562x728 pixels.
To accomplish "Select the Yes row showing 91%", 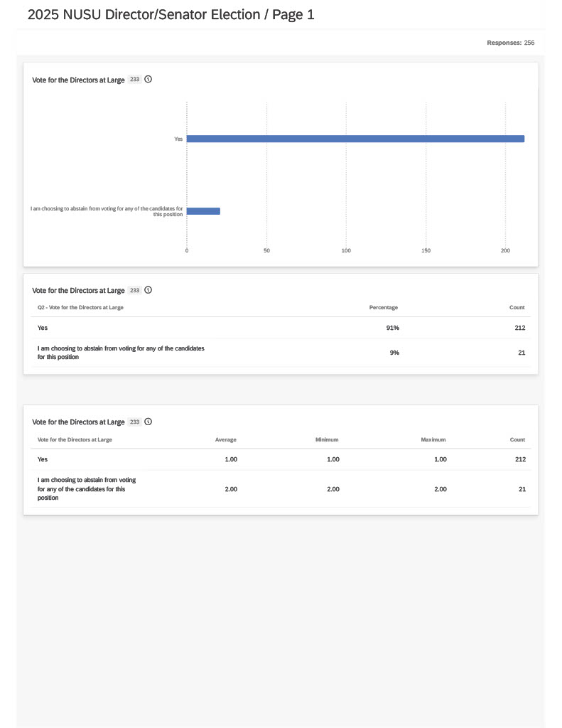I will click(281, 328).
